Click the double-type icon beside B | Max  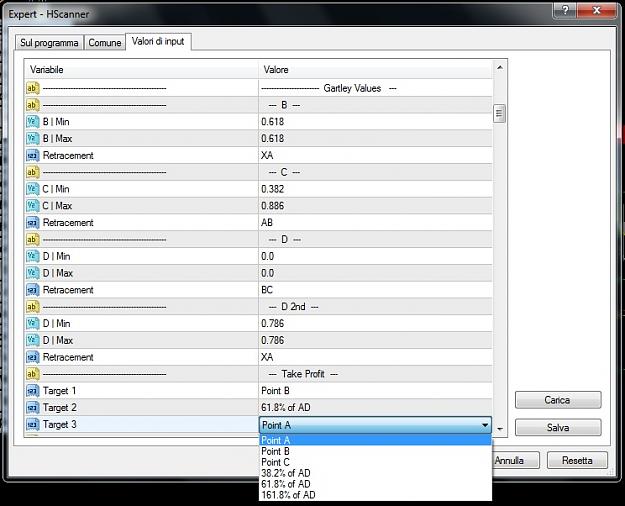tap(33, 138)
